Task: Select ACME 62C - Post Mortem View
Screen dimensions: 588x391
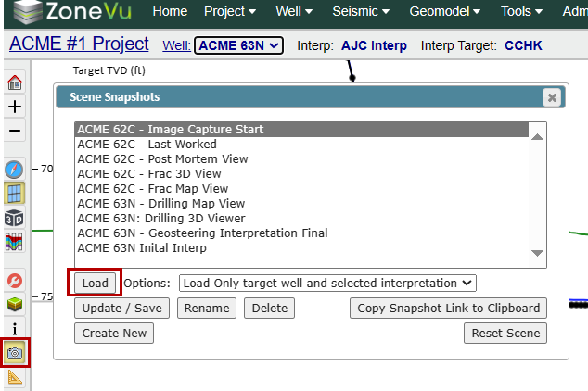Action: [301, 159]
